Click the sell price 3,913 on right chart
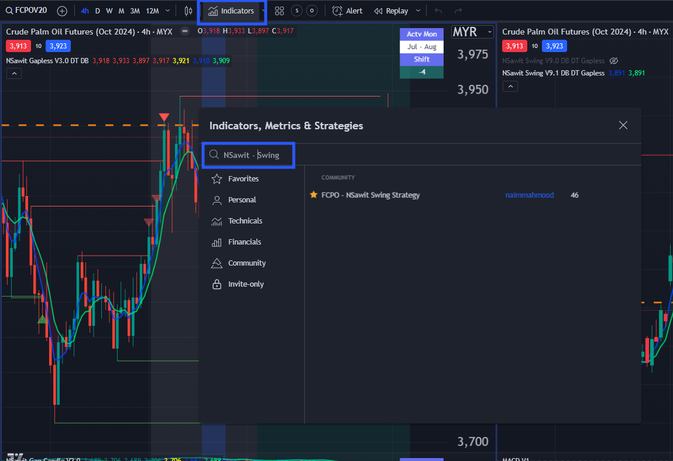Screen dimensions: 673x461 click(x=514, y=46)
